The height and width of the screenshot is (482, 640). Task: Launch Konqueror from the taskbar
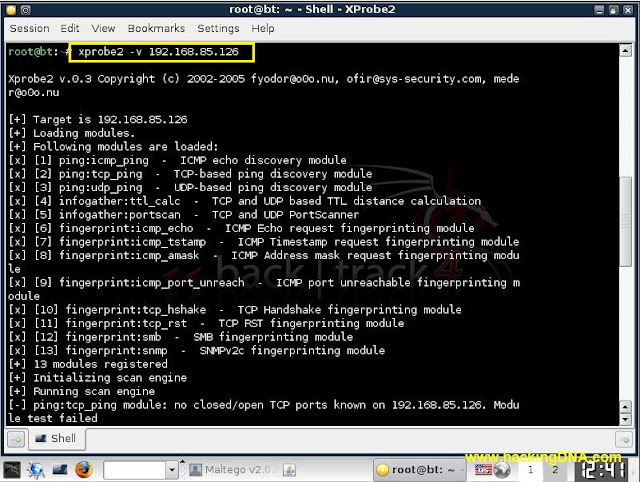(36, 470)
